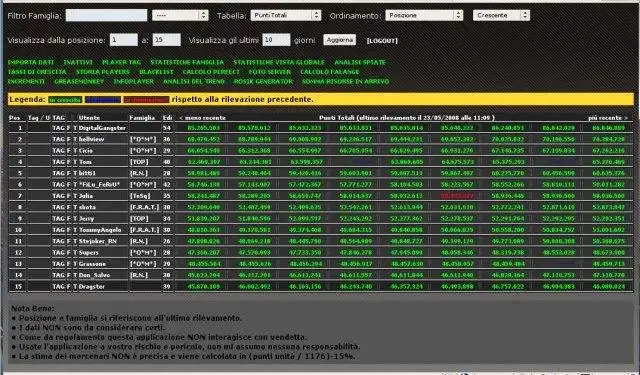
Task: Click the blue legend swatch
Action: (x=103, y=100)
